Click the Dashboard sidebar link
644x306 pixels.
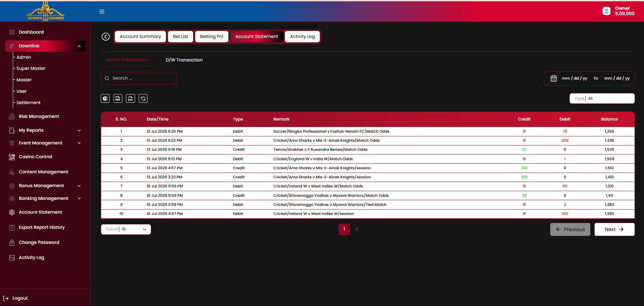click(31, 32)
